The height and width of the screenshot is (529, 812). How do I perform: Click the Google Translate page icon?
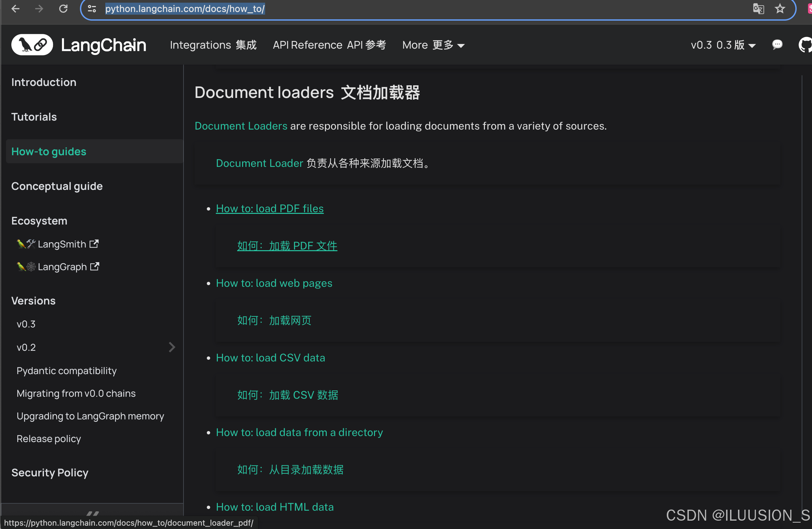758,9
